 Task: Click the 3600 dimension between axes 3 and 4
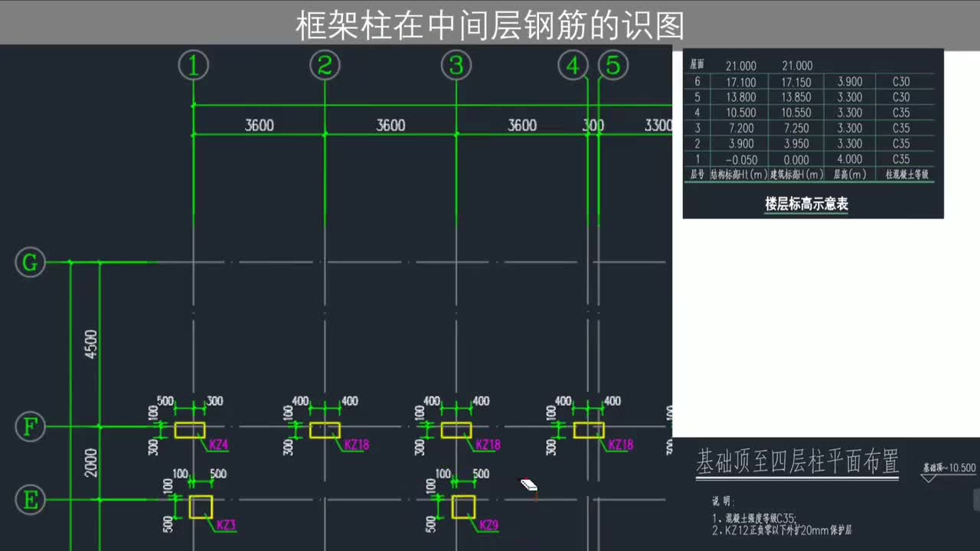[522, 125]
